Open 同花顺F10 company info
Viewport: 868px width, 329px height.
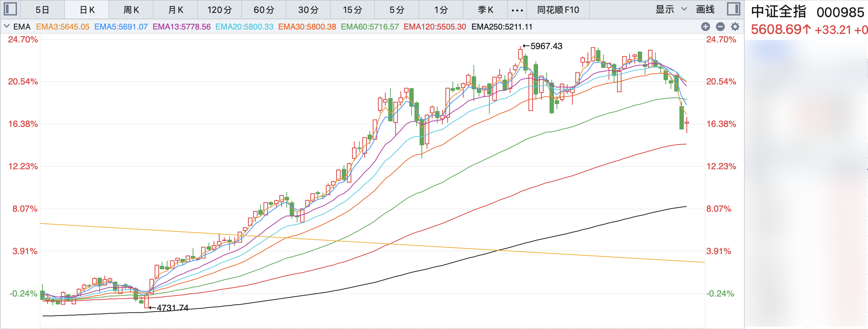click(x=558, y=10)
